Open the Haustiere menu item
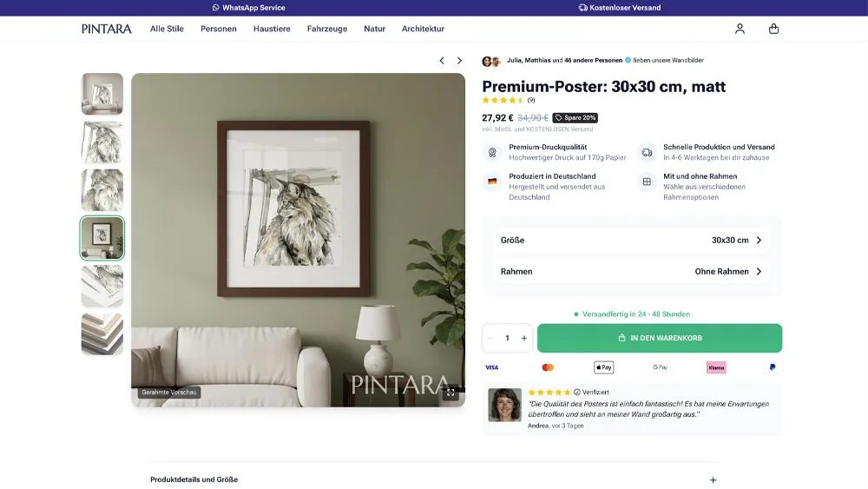Image resolution: width=868 pixels, height=489 pixels. [x=272, y=29]
